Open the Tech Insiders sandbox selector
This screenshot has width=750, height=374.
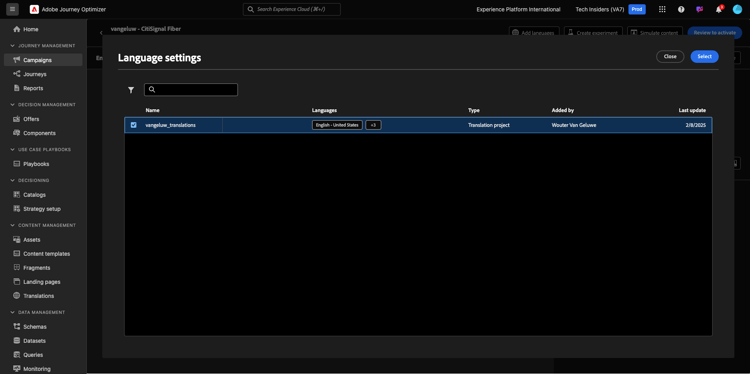point(600,9)
